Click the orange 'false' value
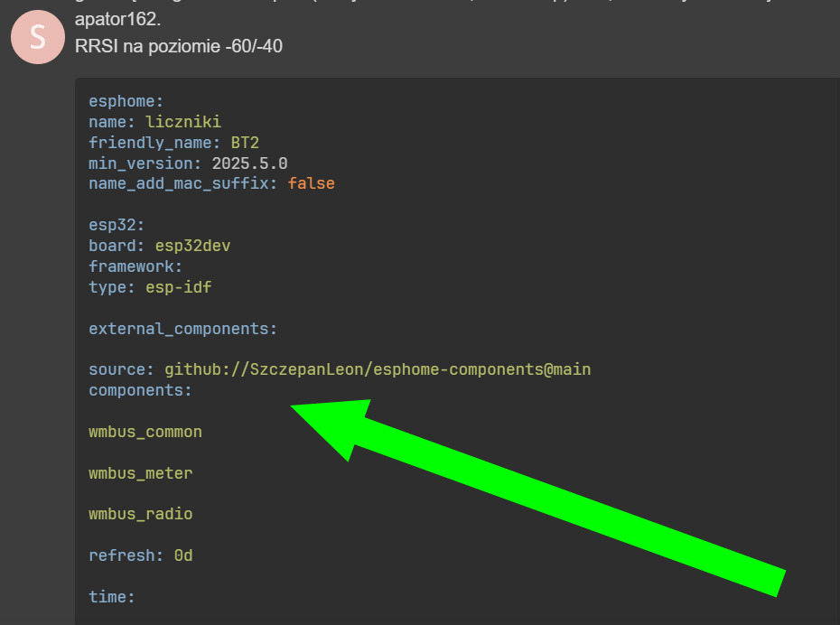 coord(311,183)
